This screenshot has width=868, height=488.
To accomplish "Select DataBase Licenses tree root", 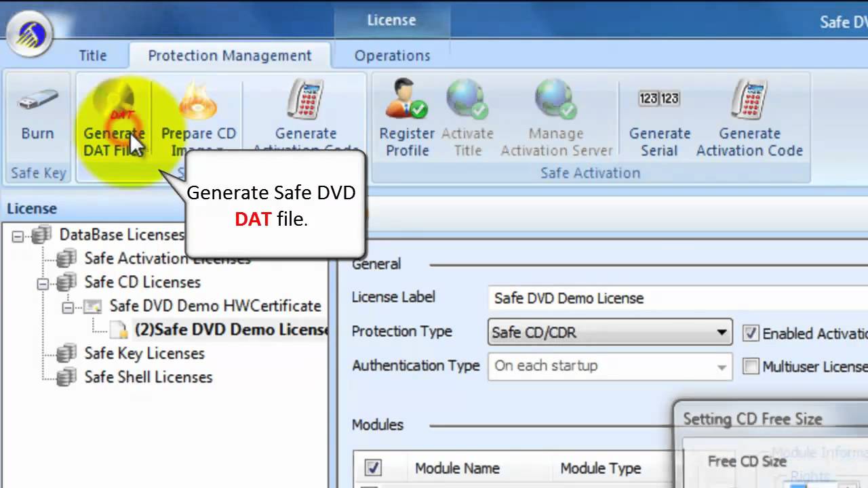I will coord(122,235).
